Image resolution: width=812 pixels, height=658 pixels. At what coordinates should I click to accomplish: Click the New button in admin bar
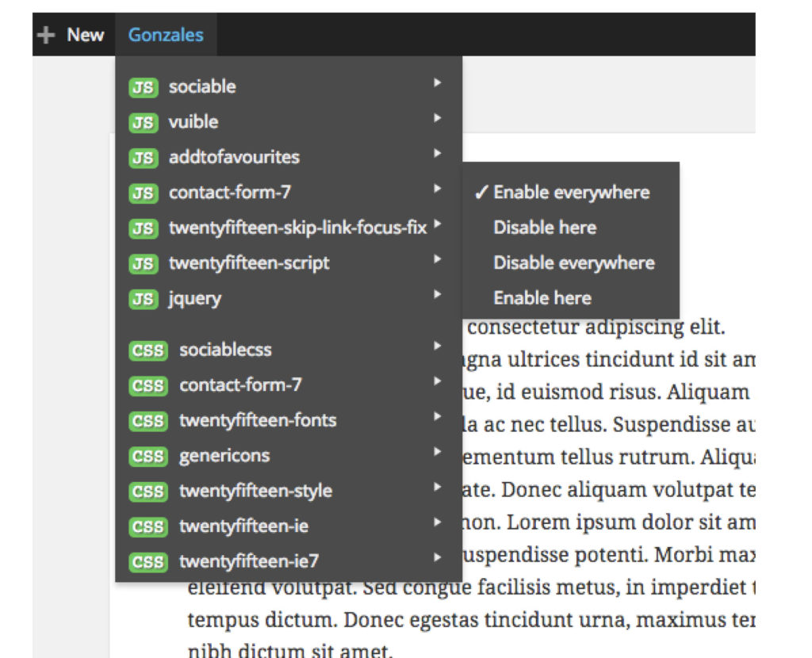[x=85, y=35]
